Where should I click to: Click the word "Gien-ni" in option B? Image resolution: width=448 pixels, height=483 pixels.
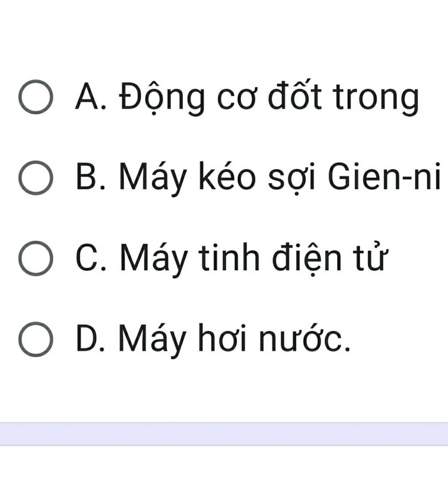[383, 177]
